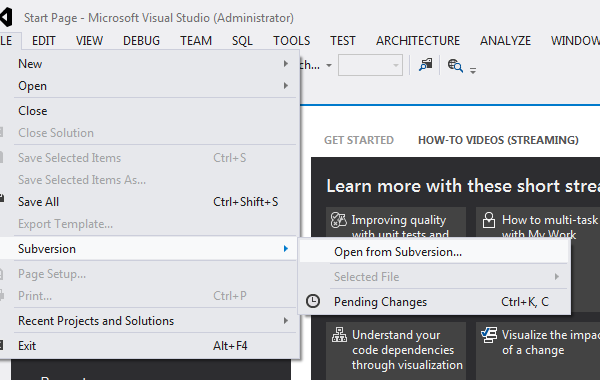
Task: Click the toolbar overflow options arrow
Action: tap(473, 71)
